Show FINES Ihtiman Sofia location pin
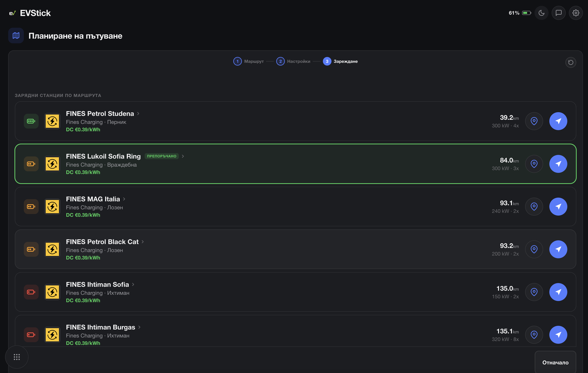 coord(534,292)
